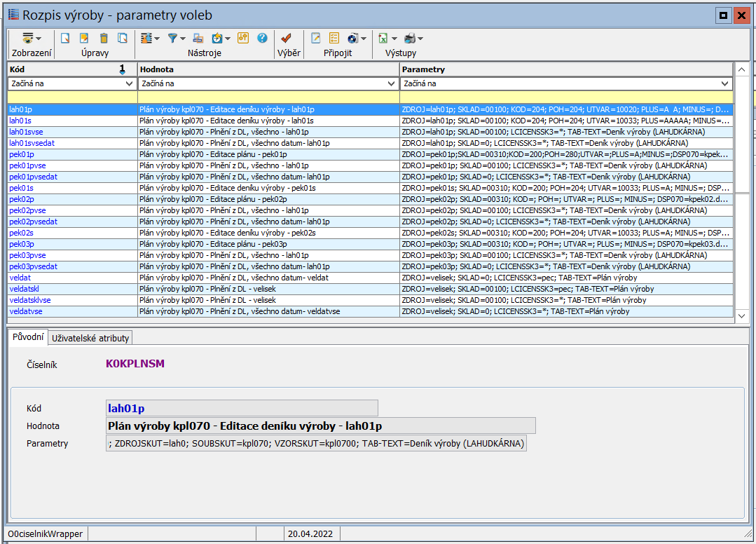Expand the Kód column filter dropdown
The height and width of the screenshot is (544, 756).
click(129, 83)
